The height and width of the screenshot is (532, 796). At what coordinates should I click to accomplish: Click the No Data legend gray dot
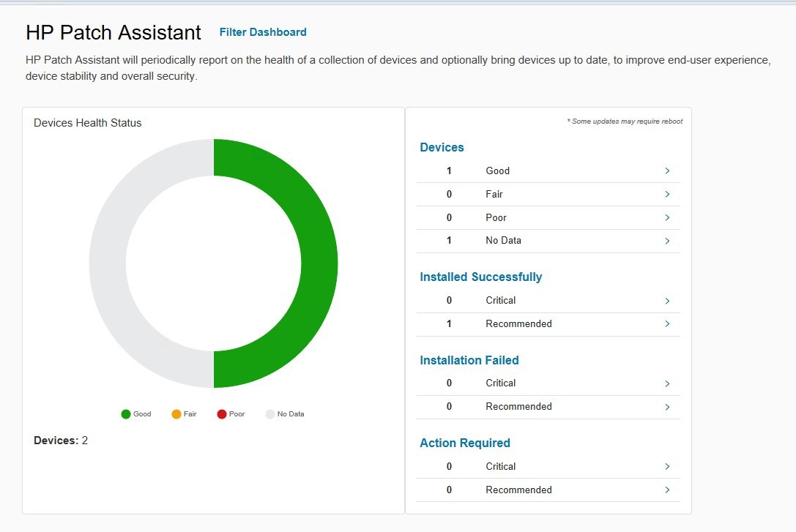pos(270,414)
